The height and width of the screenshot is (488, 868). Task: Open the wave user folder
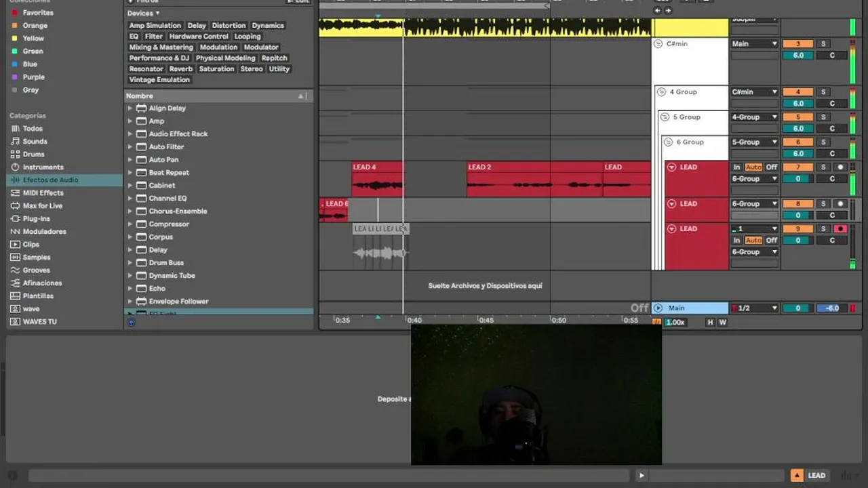coord(31,309)
